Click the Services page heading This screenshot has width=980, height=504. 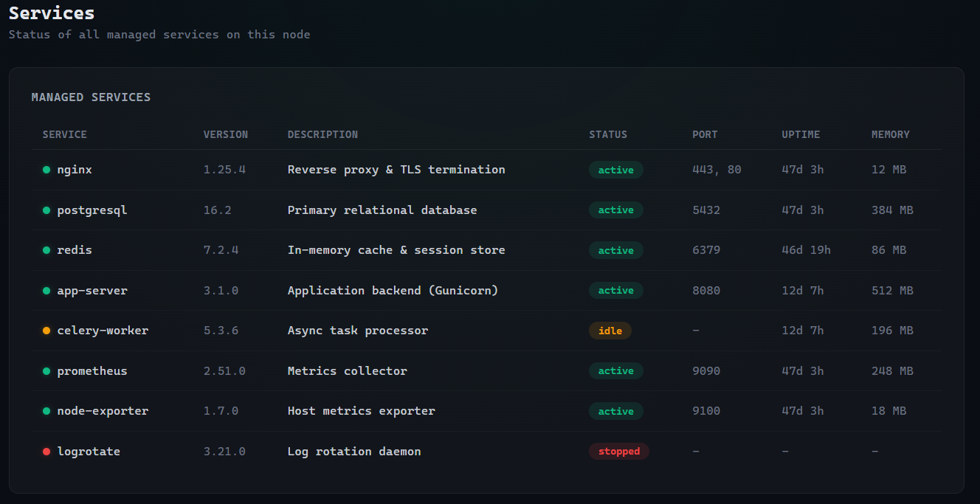point(52,13)
